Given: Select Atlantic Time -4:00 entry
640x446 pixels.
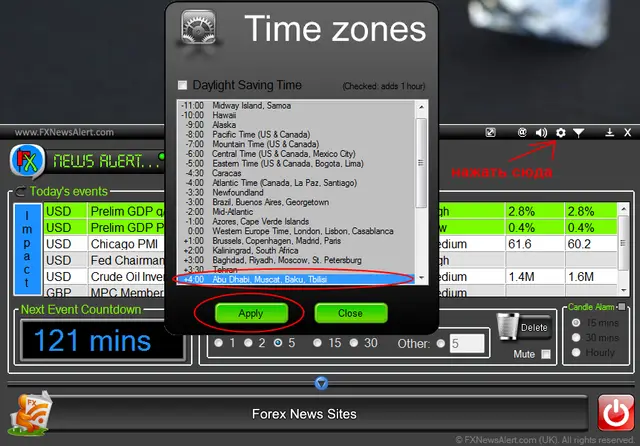Looking at the screenshot, I should click(x=297, y=183).
